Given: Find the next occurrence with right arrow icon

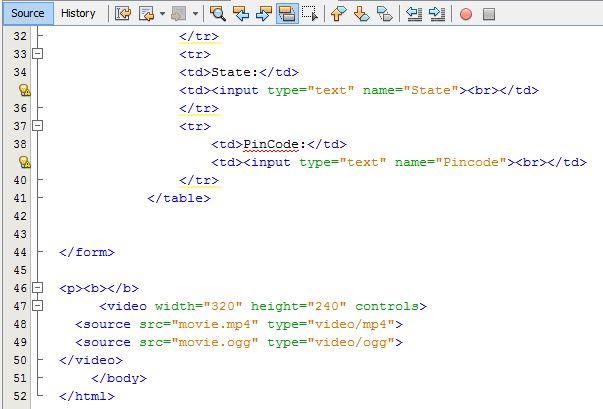Looking at the screenshot, I should point(264,14).
